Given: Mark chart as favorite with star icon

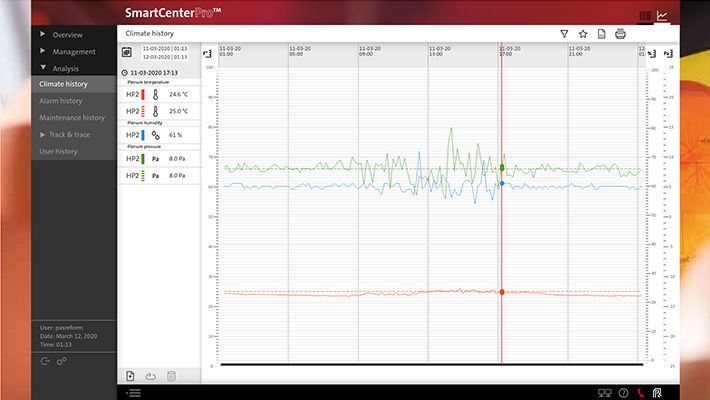Looking at the screenshot, I should (x=583, y=34).
